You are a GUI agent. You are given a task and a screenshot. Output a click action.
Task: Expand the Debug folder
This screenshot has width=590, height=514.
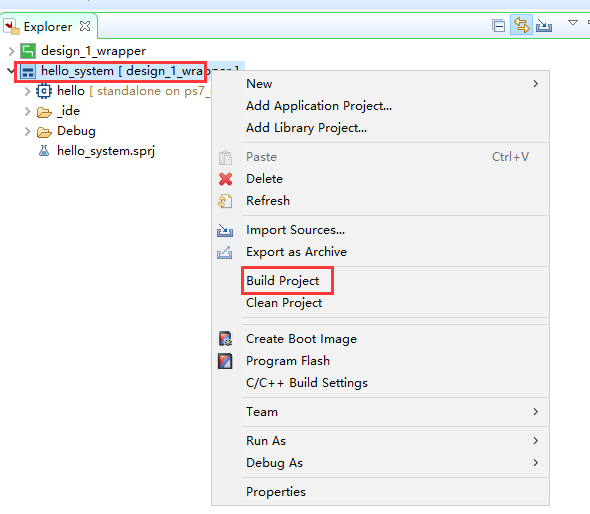27,131
